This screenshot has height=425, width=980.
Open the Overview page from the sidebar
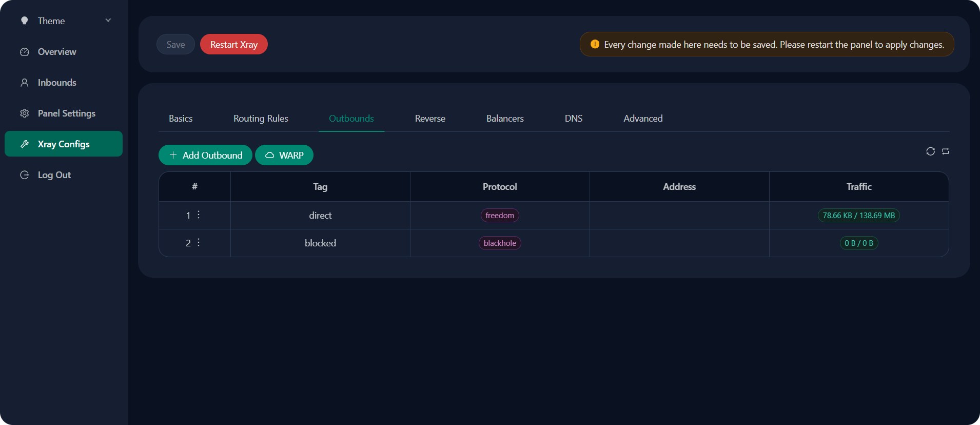coord(56,52)
